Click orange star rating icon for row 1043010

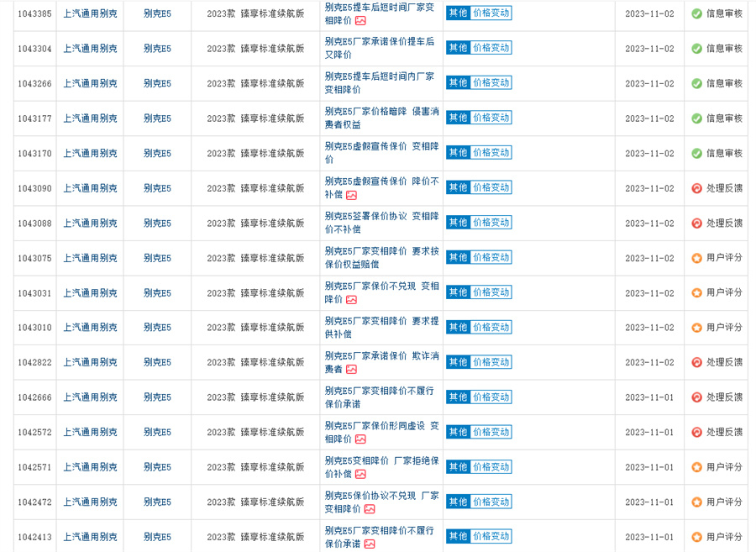696,328
